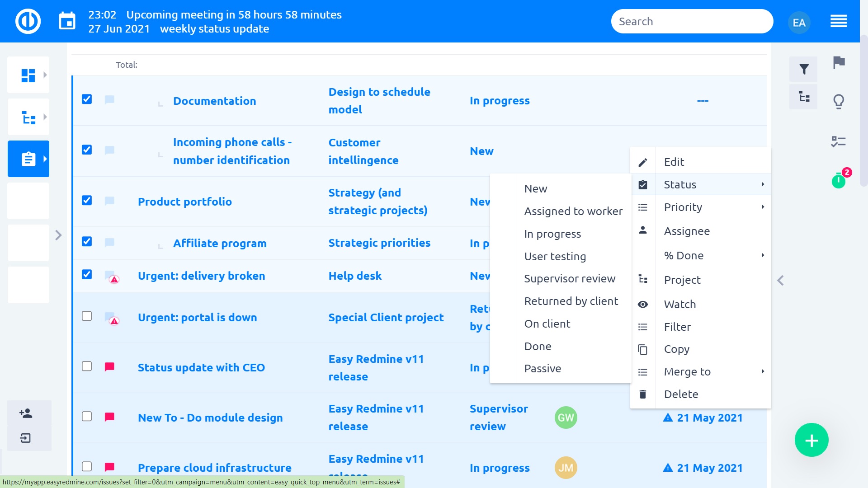868x488 pixels.
Task: Open Strategic priorities project link
Action: [379, 243]
